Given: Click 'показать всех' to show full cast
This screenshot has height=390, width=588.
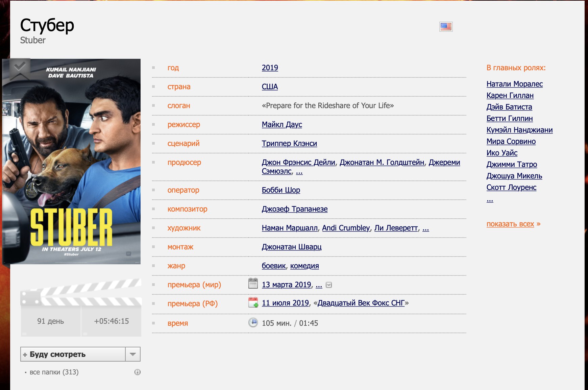Looking at the screenshot, I should 510,224.
